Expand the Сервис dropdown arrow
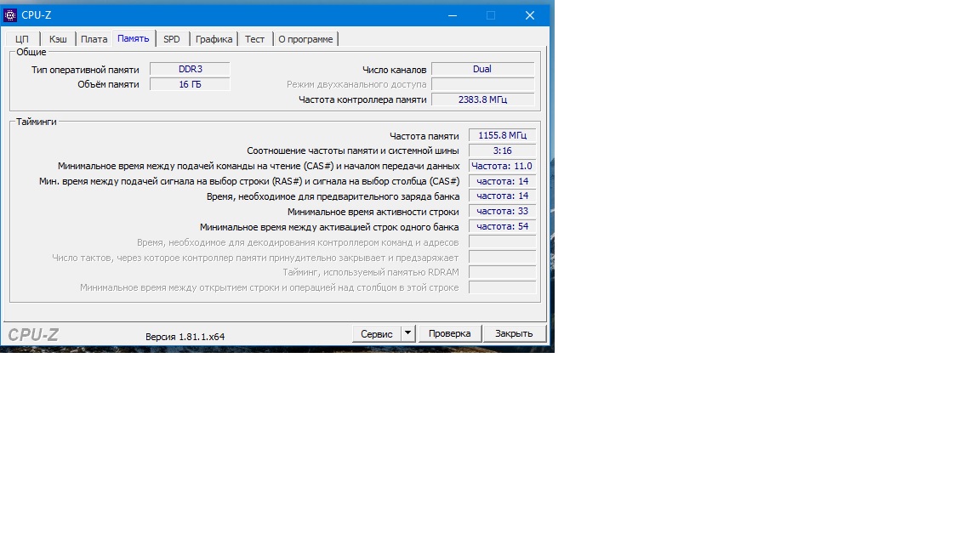Viewport: 980px width, 551px height. point(407,333)
